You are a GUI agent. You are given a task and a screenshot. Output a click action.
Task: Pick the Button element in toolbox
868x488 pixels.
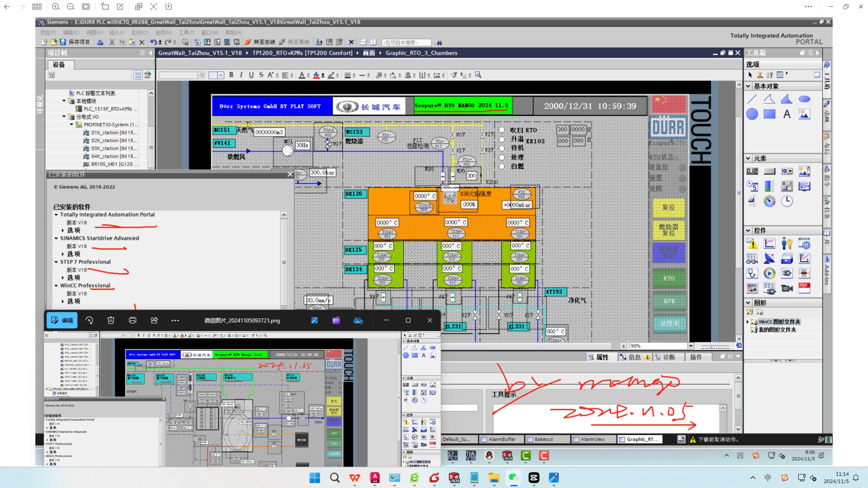coord(769,171)
